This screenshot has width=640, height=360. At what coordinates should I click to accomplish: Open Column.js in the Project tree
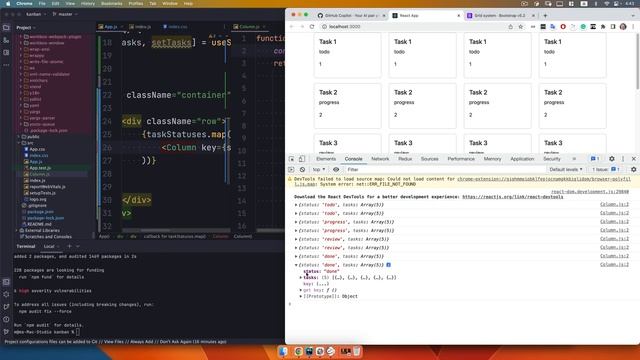[x=39, y=174]
